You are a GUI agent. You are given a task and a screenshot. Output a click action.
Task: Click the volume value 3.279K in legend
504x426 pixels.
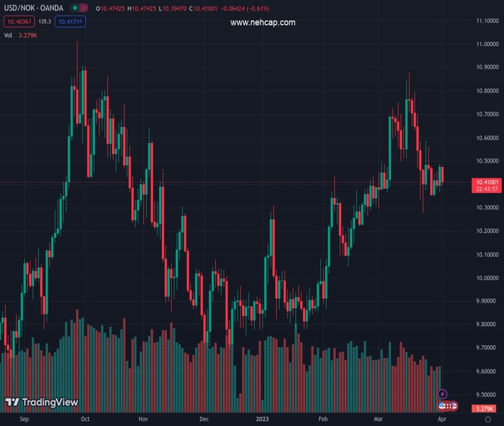(x=28, y=35)
